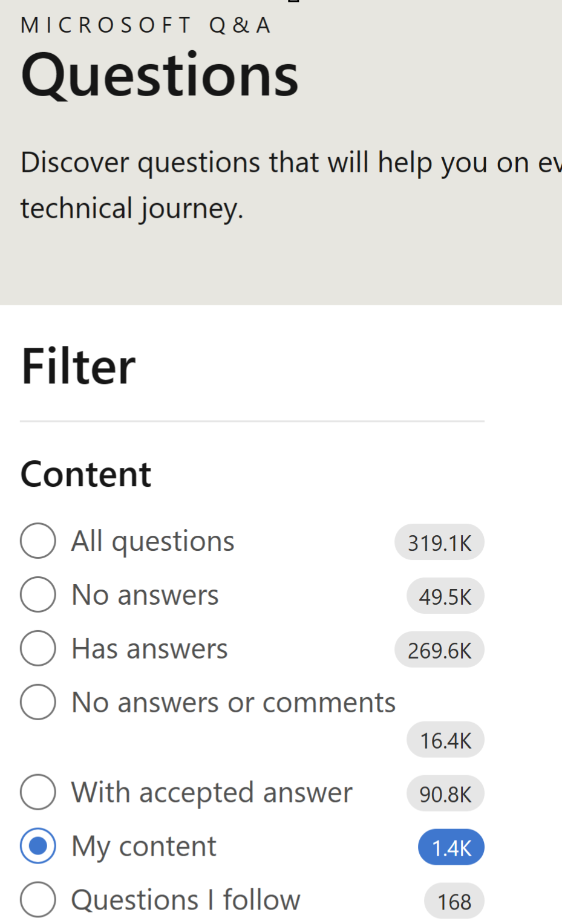Click the Filter heading
This screenshot has width=562, height=924.
point(78,366)
